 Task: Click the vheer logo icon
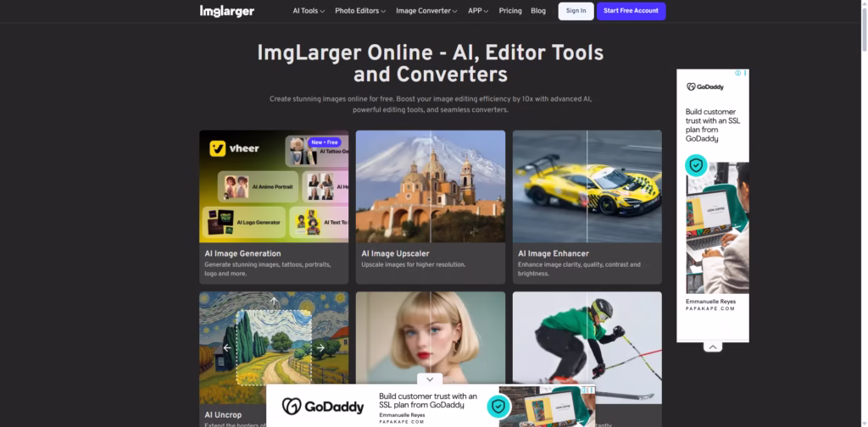click(x=217, y=149)
